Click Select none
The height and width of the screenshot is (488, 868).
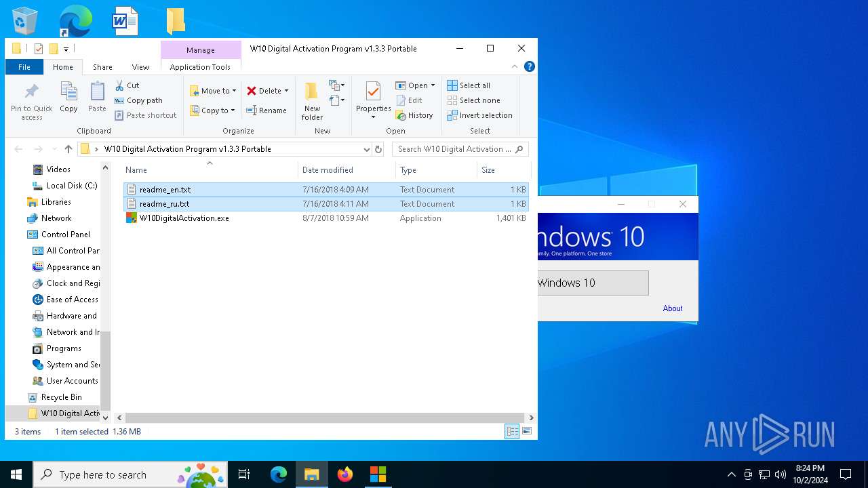pos(473,100)
